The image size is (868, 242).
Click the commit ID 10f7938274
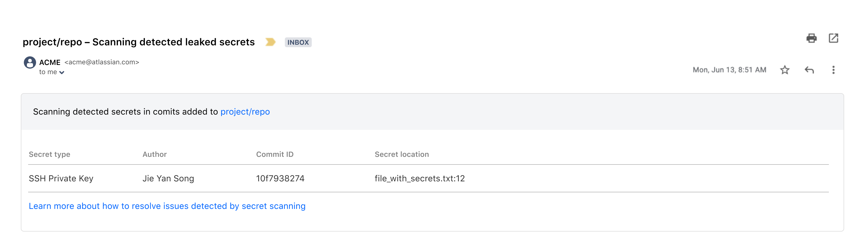coord(280,178)
